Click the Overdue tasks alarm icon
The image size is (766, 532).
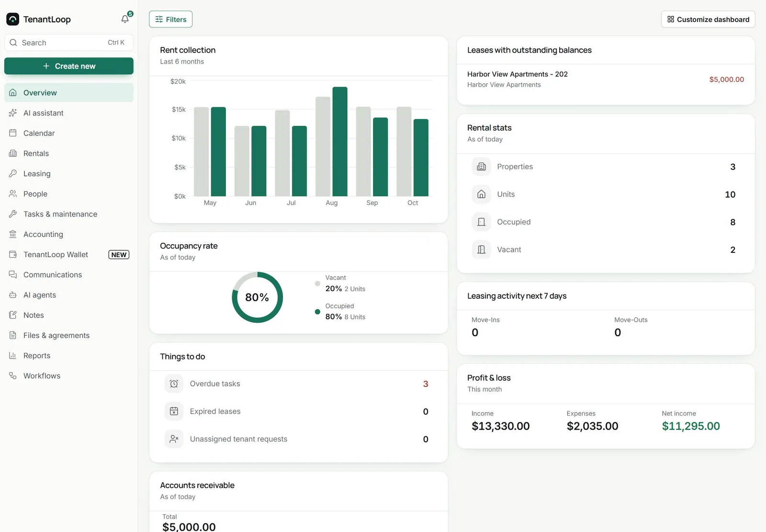point(174,384)
